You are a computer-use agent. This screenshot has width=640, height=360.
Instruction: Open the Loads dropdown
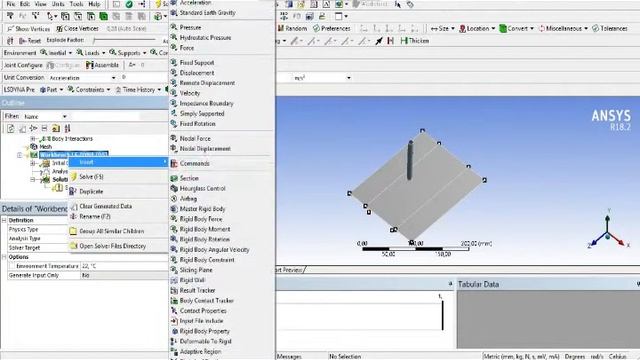click(91, 53)
